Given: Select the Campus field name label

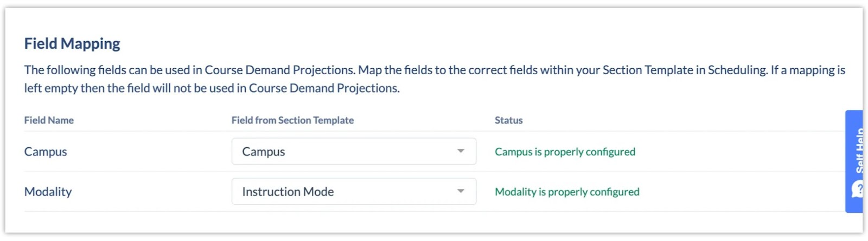Looking at the screenshot, I should tap(46, 152).
